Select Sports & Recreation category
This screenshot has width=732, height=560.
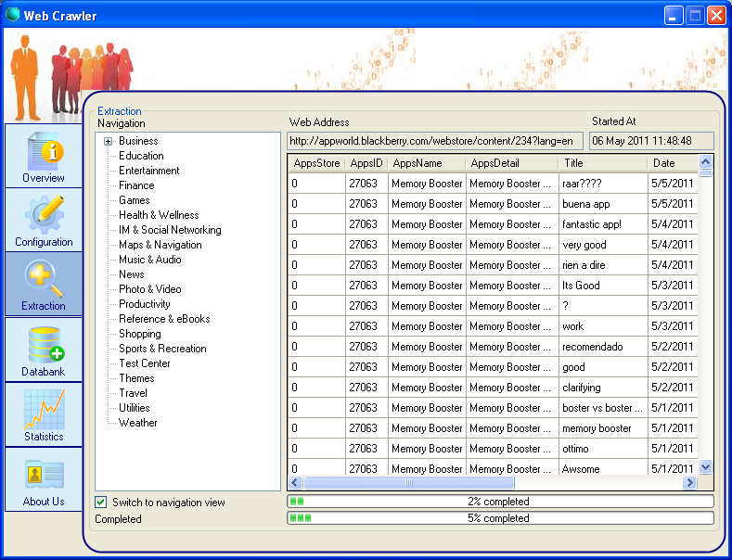pos(162,349)
